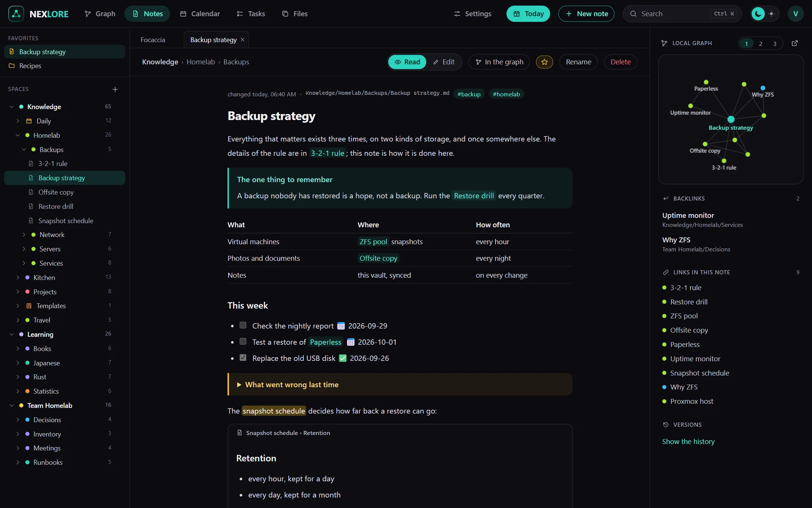
Task: Switch to light theme sun icon
Action: tap(771, 14)
